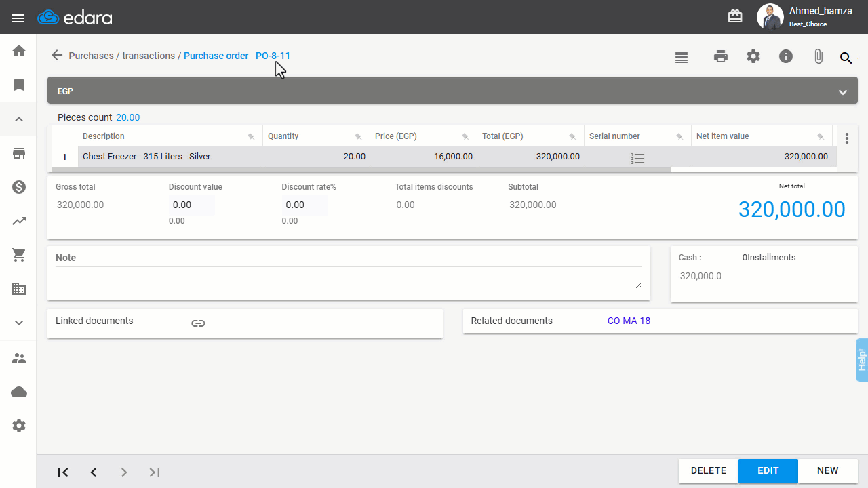Show document info
The image size is (868, 488).
coord(786,57)
